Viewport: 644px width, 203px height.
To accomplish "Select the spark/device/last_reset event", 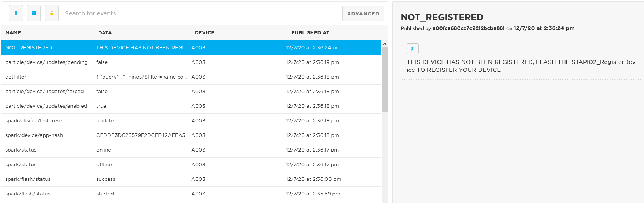I will [191, 121].
